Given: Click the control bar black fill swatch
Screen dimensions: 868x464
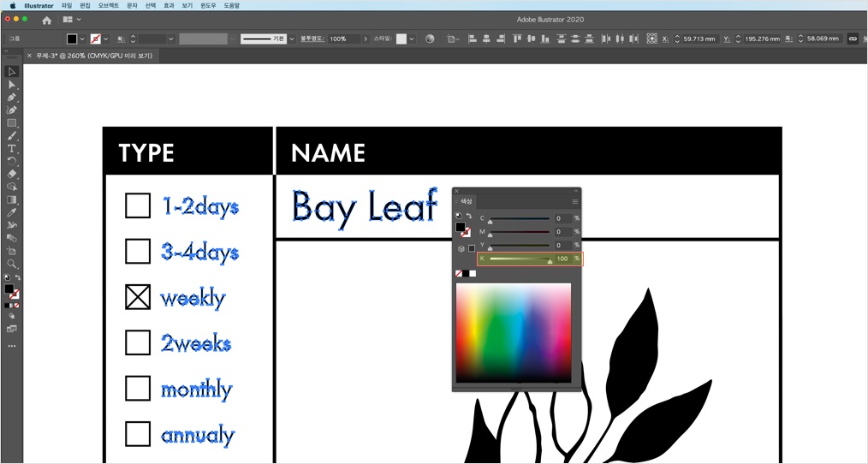Looking at the screenshot, I should (72, 39).
